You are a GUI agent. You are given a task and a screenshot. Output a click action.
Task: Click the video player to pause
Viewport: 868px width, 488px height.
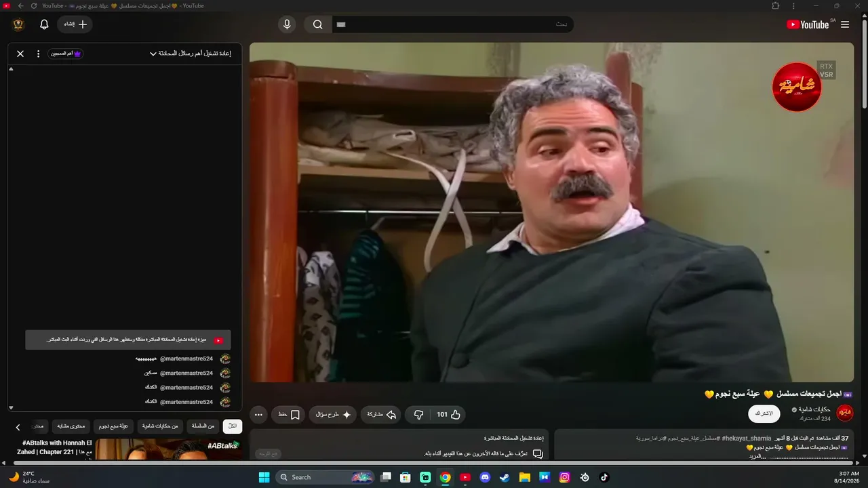click(x=551, y=212)
